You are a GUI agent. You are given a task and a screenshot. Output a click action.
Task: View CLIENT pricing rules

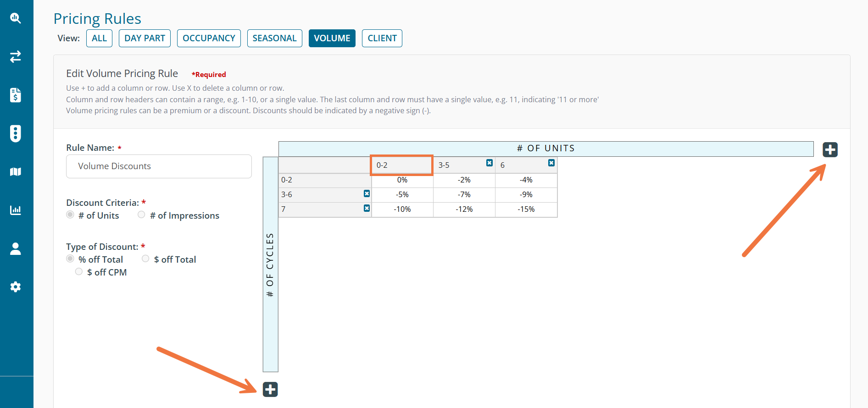tap(382, 39)
